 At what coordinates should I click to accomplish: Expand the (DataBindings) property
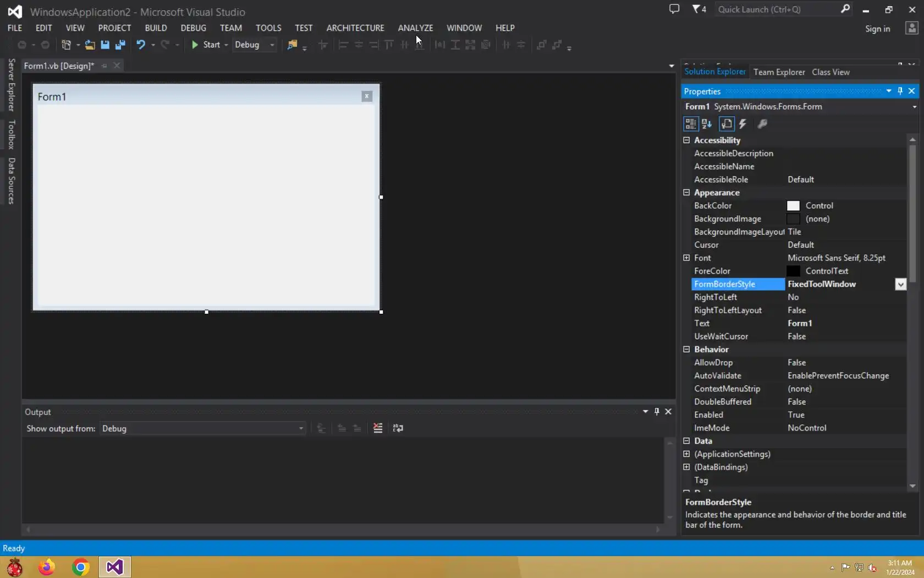[686, 467]
